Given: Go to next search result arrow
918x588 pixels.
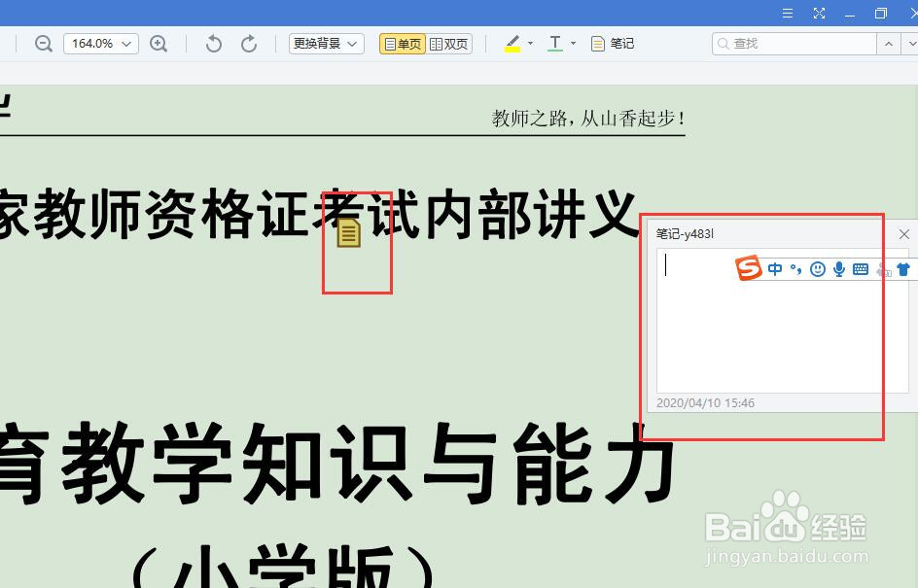Looking at the screenshot, I should (910, 44).
